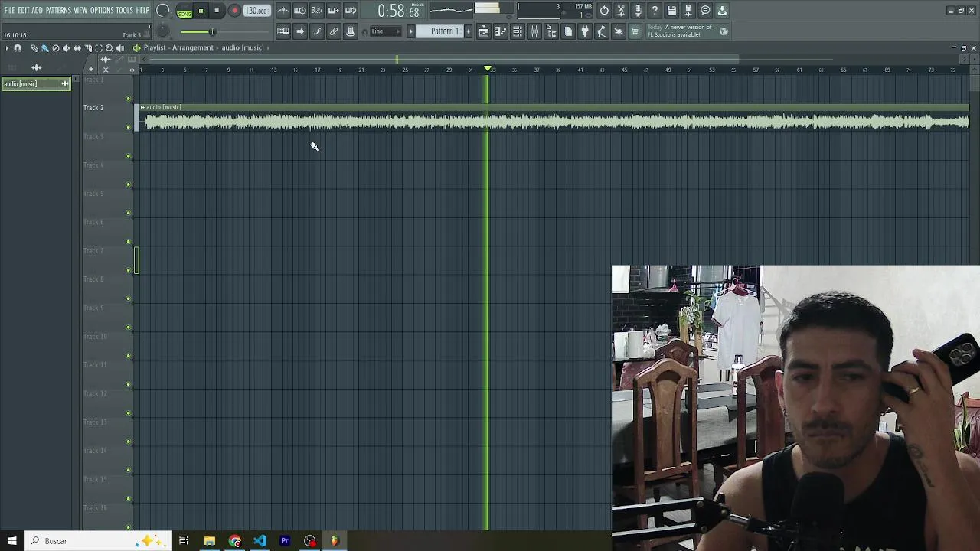980x551 pixels.
Task: Add new pattern with plus button
Action: [x=469, y=31]
